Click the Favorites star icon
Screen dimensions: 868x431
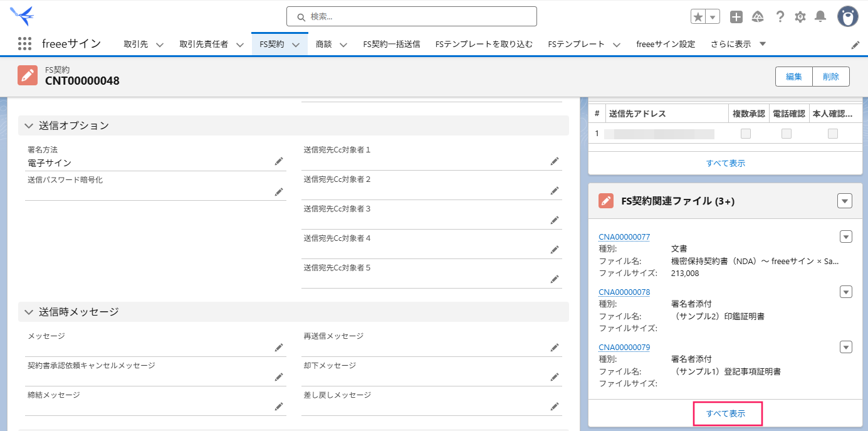point(698,17)
